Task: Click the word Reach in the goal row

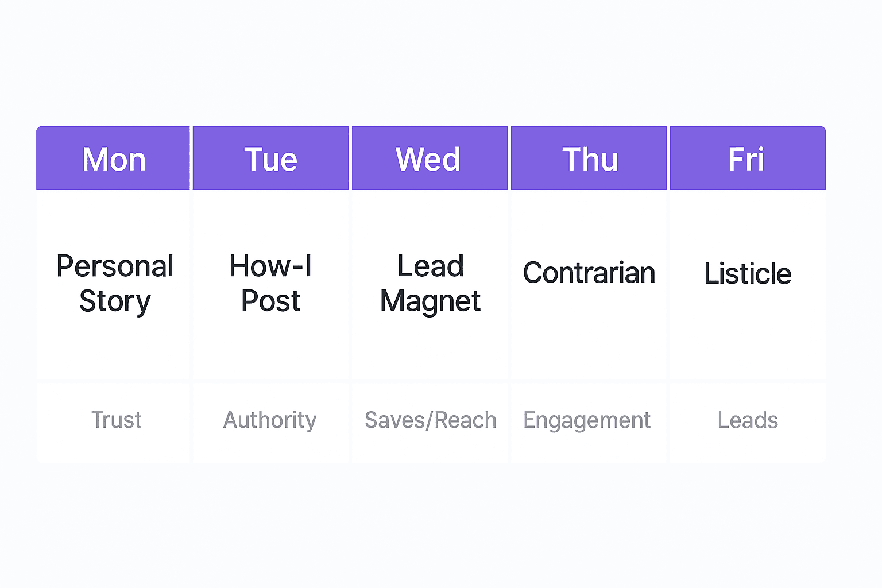Action: (x=465, y=420)
